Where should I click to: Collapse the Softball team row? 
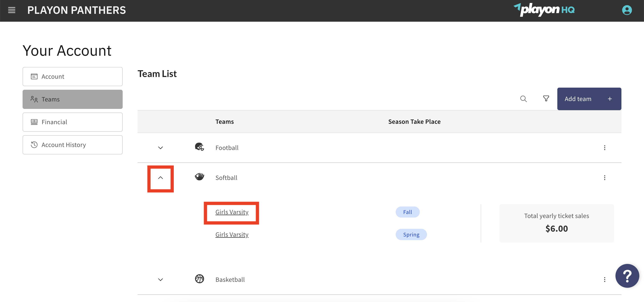(161, 178)
